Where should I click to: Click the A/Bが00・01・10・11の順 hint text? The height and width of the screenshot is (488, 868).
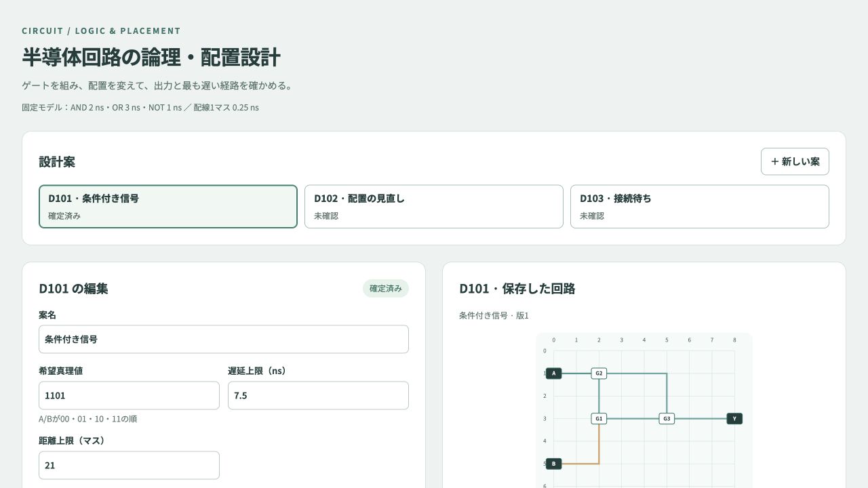point(88,419)
